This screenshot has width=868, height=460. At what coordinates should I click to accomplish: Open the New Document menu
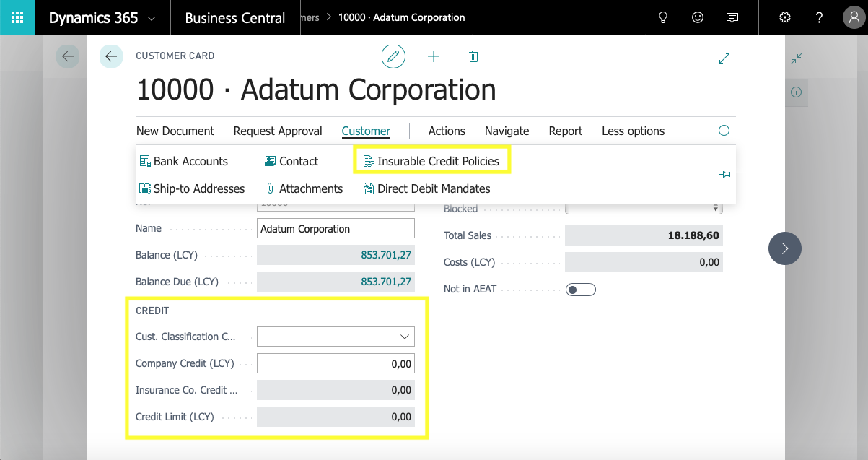pos(175,131)
